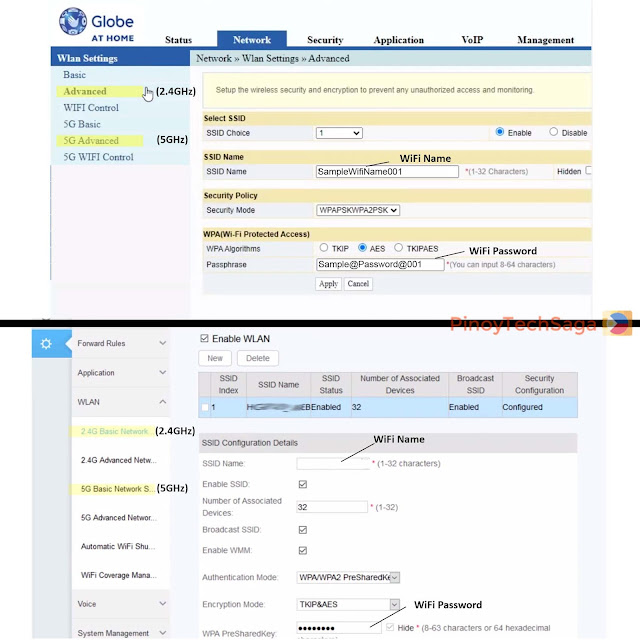
Task: Select the Disable radio button
Action: coord(553,132)
